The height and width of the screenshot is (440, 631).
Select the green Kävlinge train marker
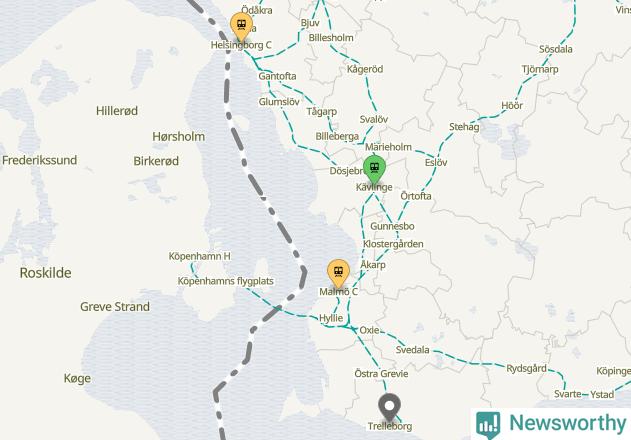click(374, 169)
